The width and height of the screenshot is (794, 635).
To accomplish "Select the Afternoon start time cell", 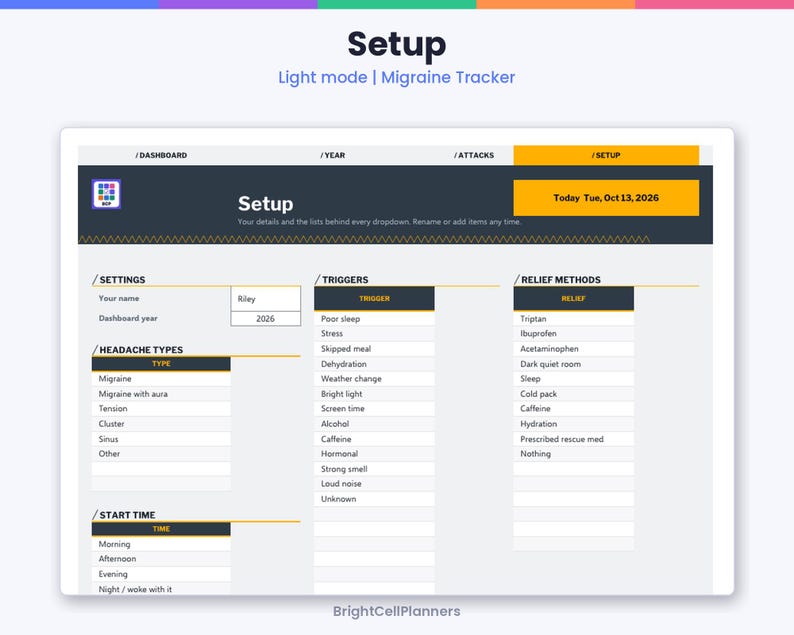I will pyautogui.click(x=161, y=559).
